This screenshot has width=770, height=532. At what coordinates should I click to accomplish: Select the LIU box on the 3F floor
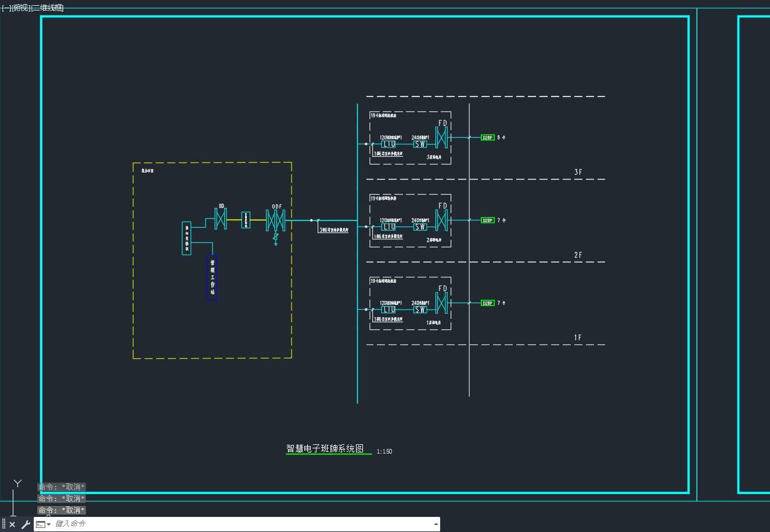388,144
